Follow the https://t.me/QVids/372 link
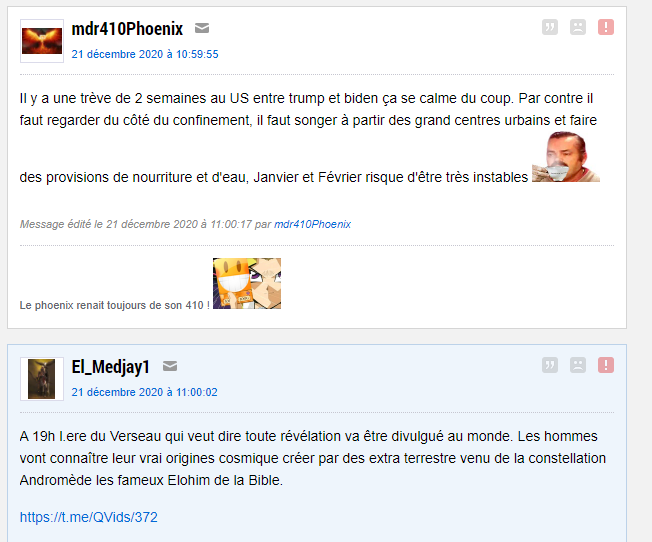This screenshot has width=652, height=542. [89, 517]
